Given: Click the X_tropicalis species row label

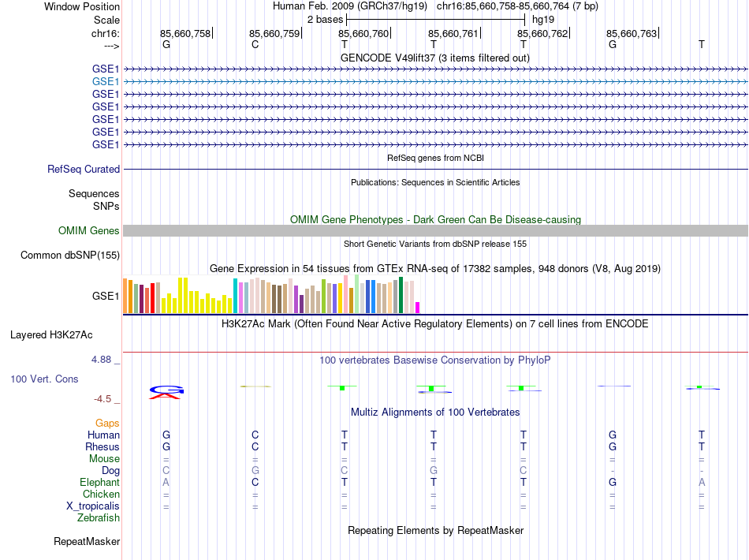Looking at the screenshot, I should [x=94, y=506].
